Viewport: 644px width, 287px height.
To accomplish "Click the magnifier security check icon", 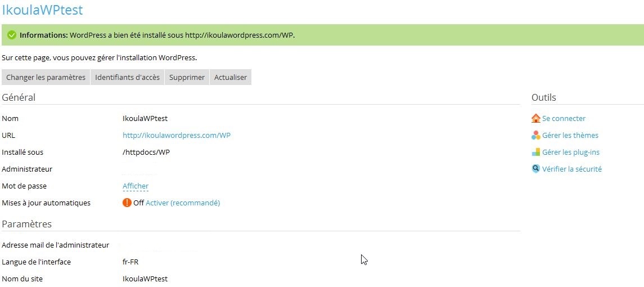I will coord(535,169).
